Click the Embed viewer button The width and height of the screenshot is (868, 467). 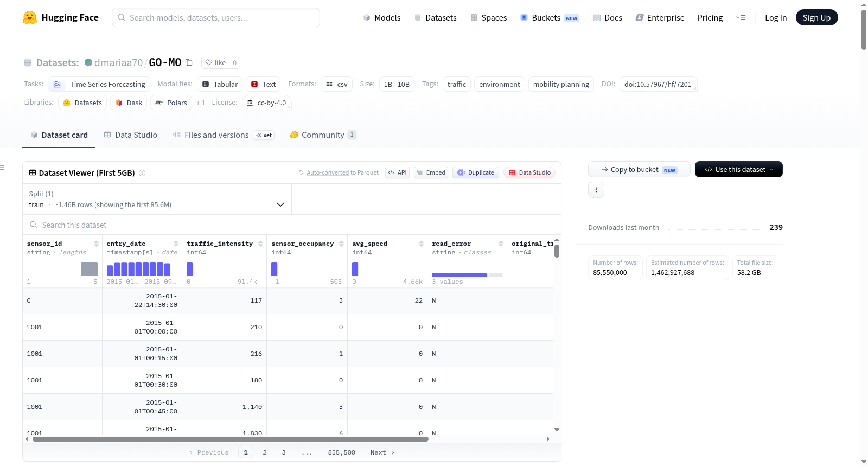pyautogui.click(x=431, y=172)
